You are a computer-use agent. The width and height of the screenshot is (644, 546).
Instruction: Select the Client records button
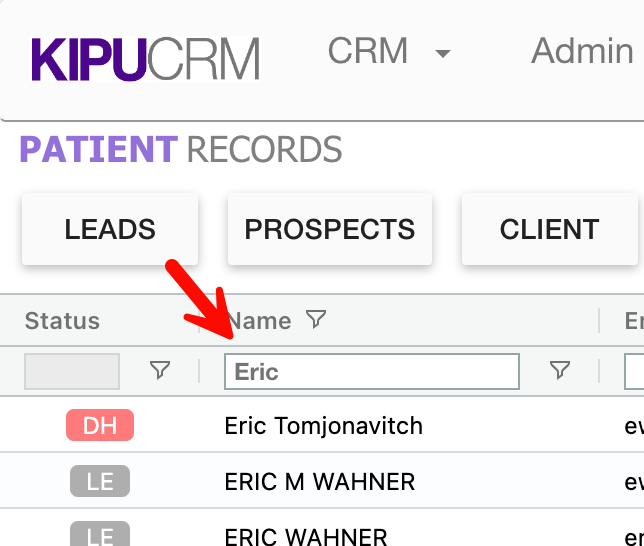549,229
